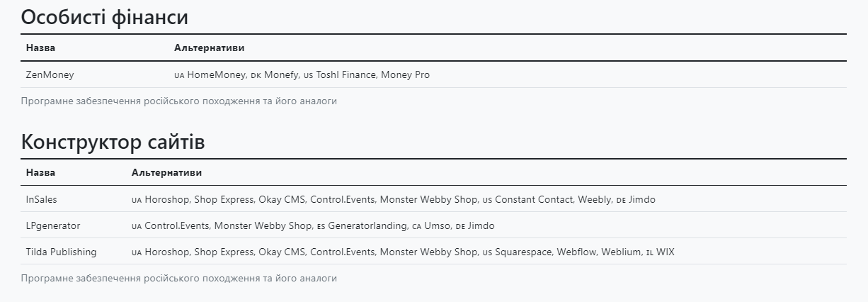The width and height of the screenshot is (868, 302).
Task: Open the HomeMoney alternative link
Action: click(217, 74)
